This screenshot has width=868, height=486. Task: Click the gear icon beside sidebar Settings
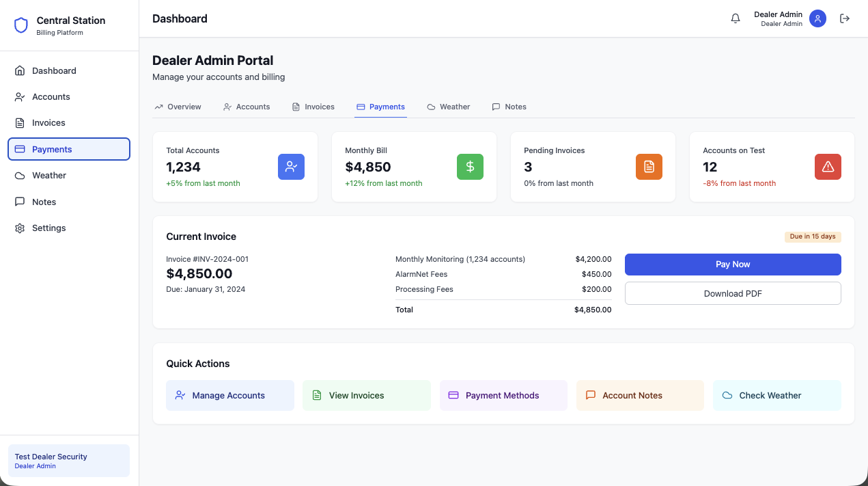click(x=20, y=228)
